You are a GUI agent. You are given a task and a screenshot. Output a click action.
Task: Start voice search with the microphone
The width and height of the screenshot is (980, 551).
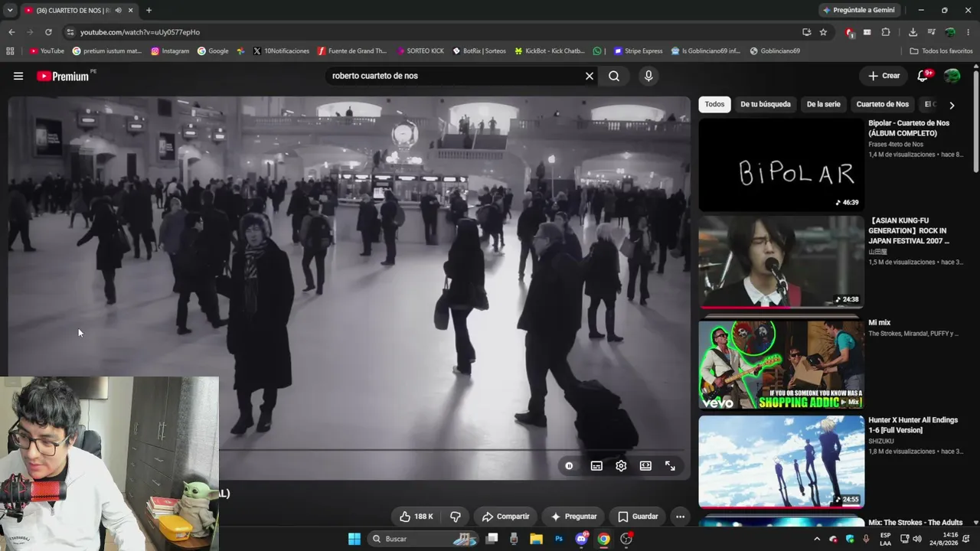click(648, 76)
